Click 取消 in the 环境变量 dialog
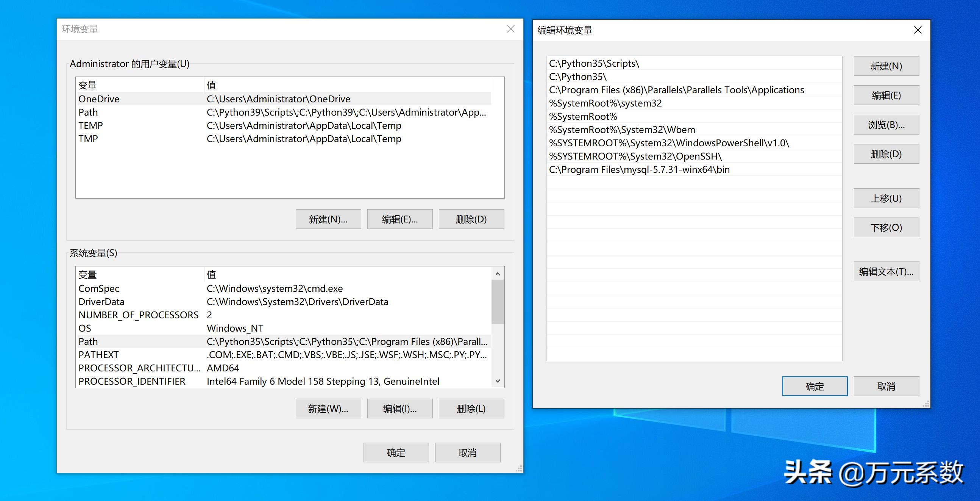 467,452
